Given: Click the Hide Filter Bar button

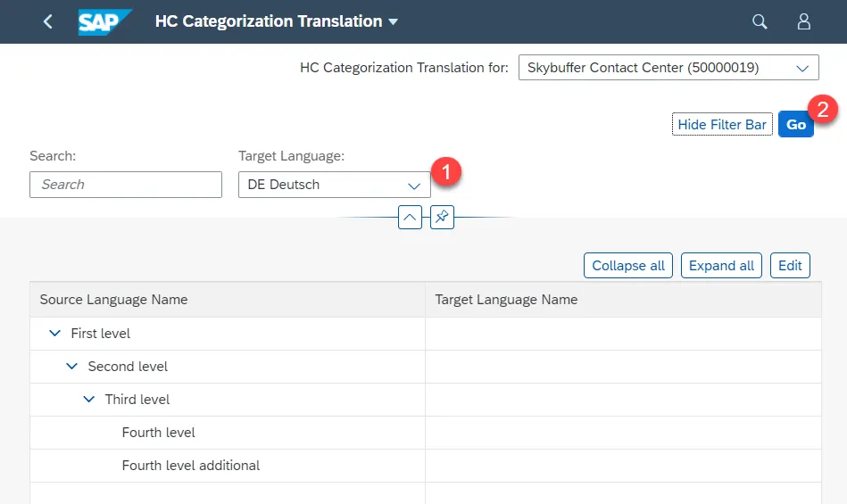Looking at the screenshot, I should [x=722, y=125].
